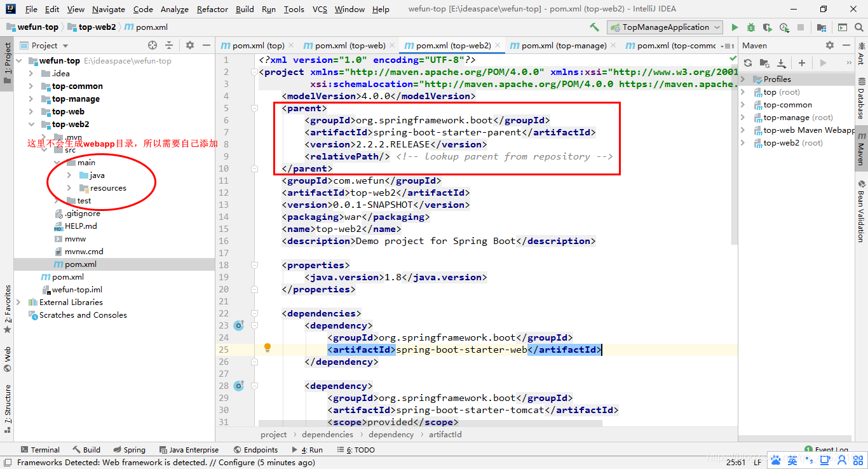Open the Navigate menu
868x469 pixels.
109,9
